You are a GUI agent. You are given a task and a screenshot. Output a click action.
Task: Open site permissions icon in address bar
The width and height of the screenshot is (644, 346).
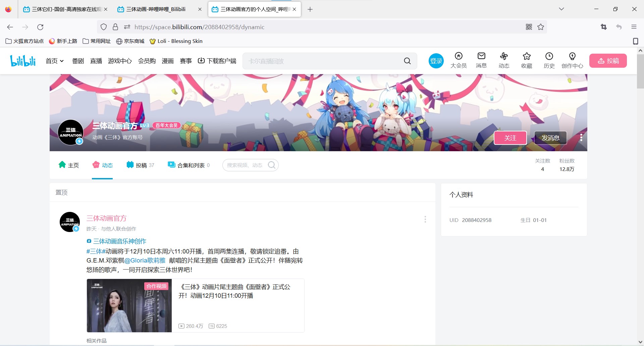(x=127, y=27)
